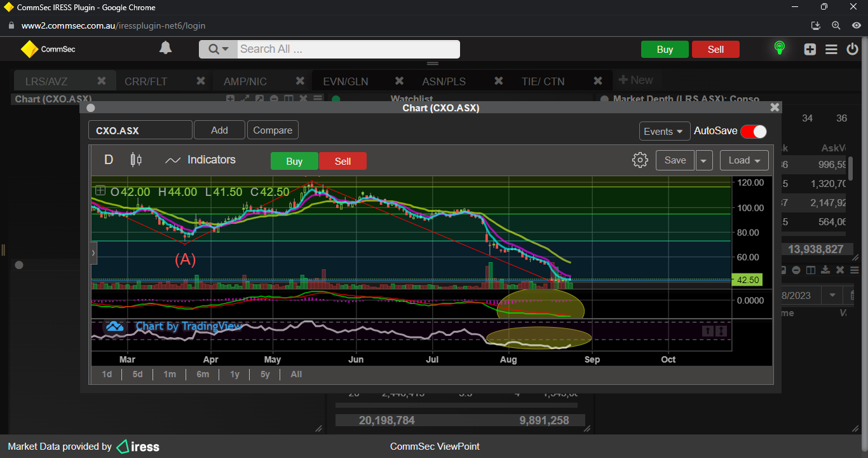868x458 pixels.
Task: Click the CommSec diamond logo
Action: 29,49
